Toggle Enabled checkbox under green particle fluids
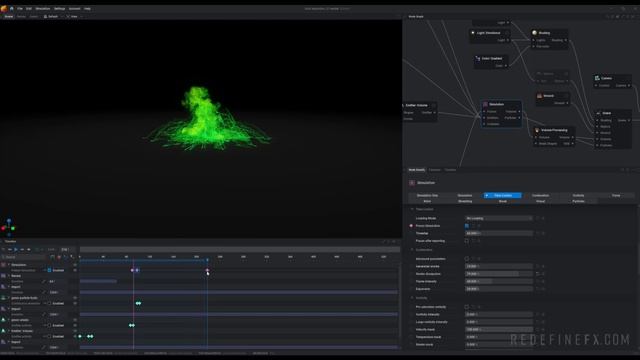This screenshot has width=640, height=360. [x=49, y=303]
